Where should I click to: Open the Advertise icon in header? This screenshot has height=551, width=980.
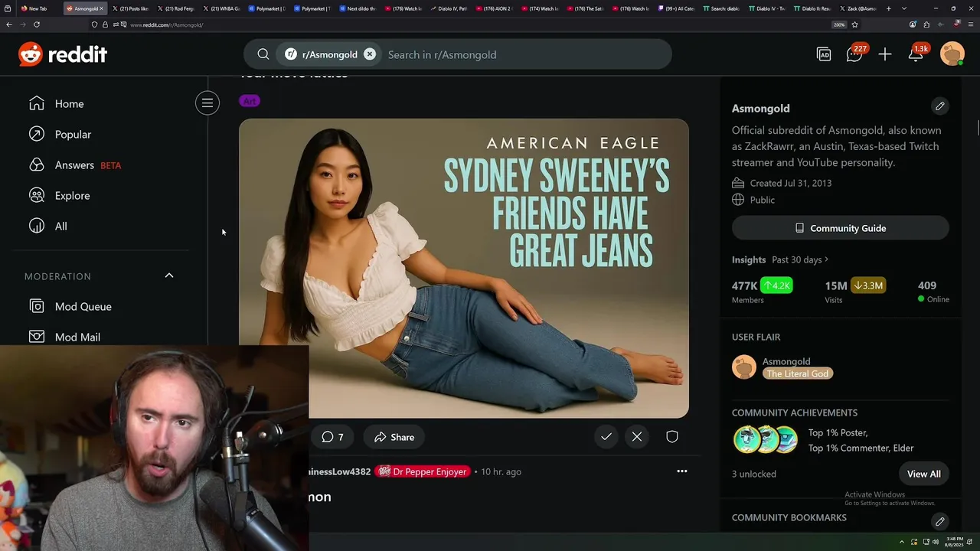coord(824,54)
